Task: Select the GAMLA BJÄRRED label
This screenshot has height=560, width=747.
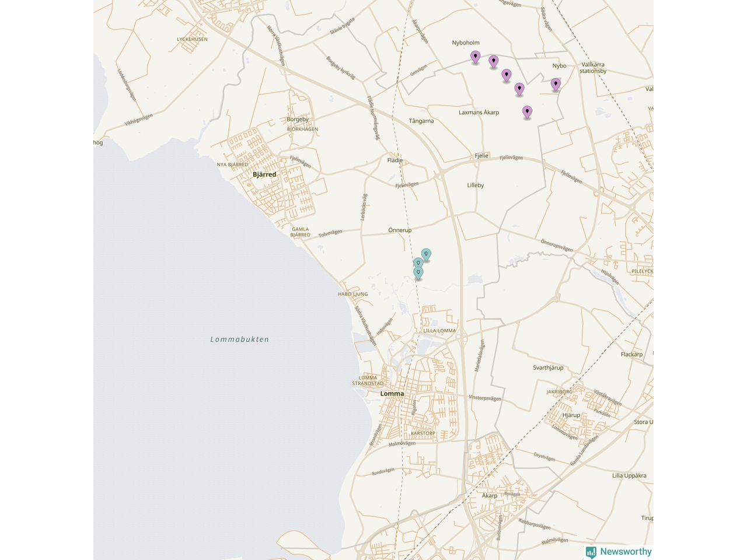Action: click(301, 232)
